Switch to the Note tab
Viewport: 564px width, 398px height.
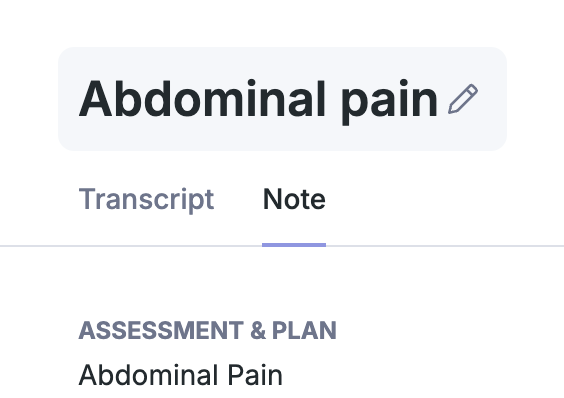(x=294, y=199)
